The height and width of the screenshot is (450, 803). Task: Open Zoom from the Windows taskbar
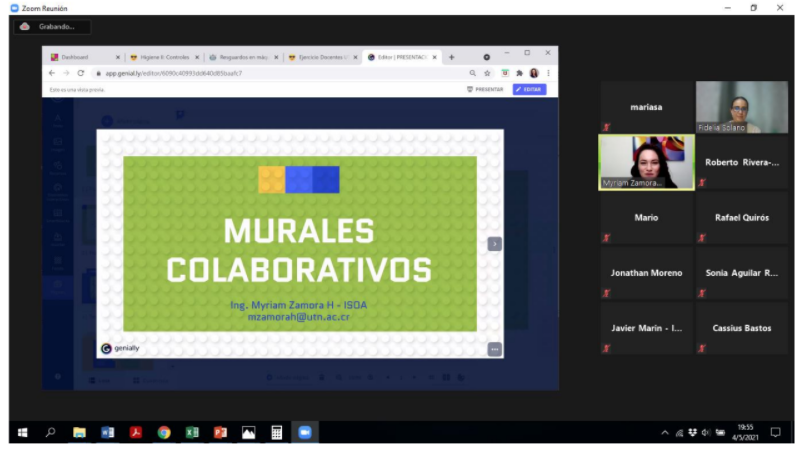(305, 433)
